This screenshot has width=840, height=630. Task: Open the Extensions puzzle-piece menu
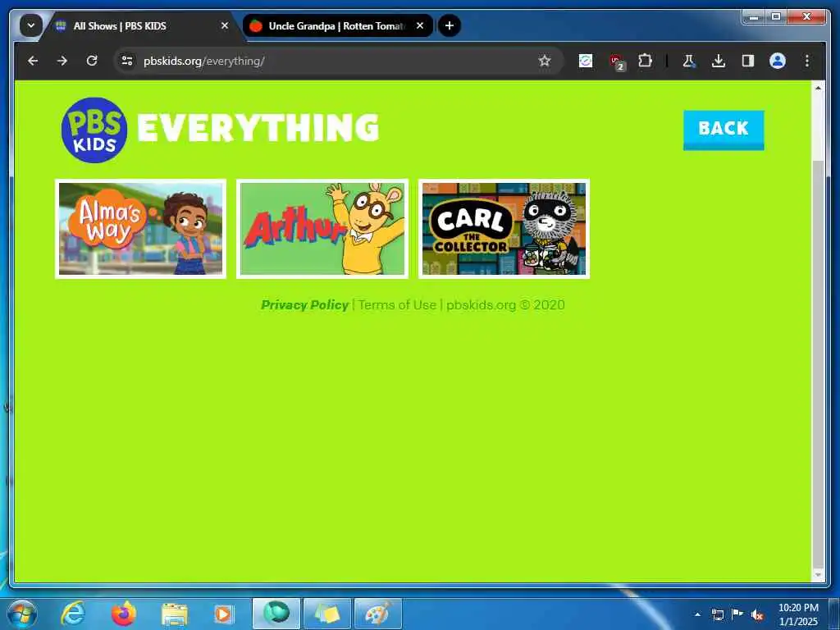coord(645,61)
